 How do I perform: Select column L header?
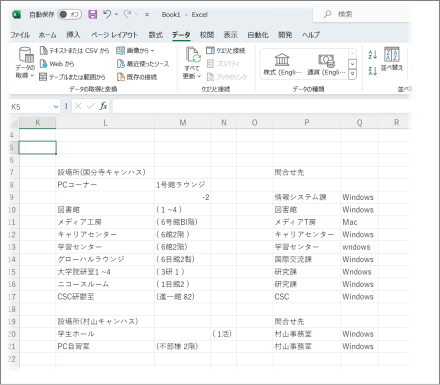[105, 123]
